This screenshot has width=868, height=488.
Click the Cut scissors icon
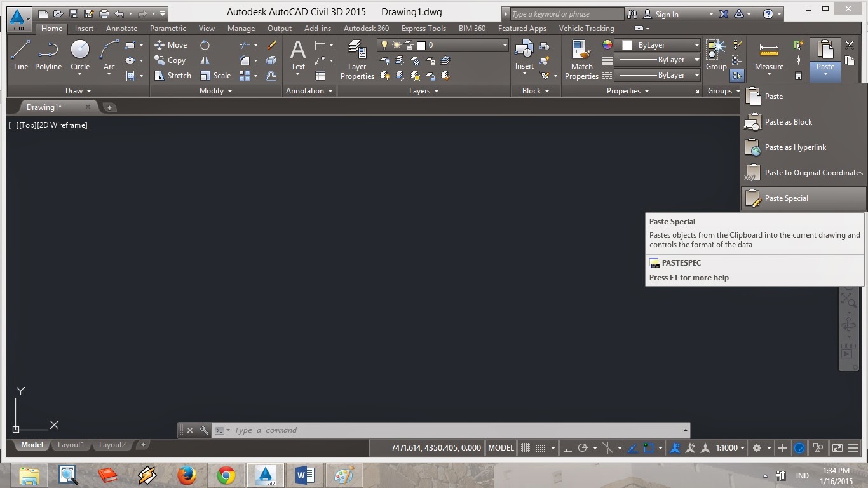point(850,45)
